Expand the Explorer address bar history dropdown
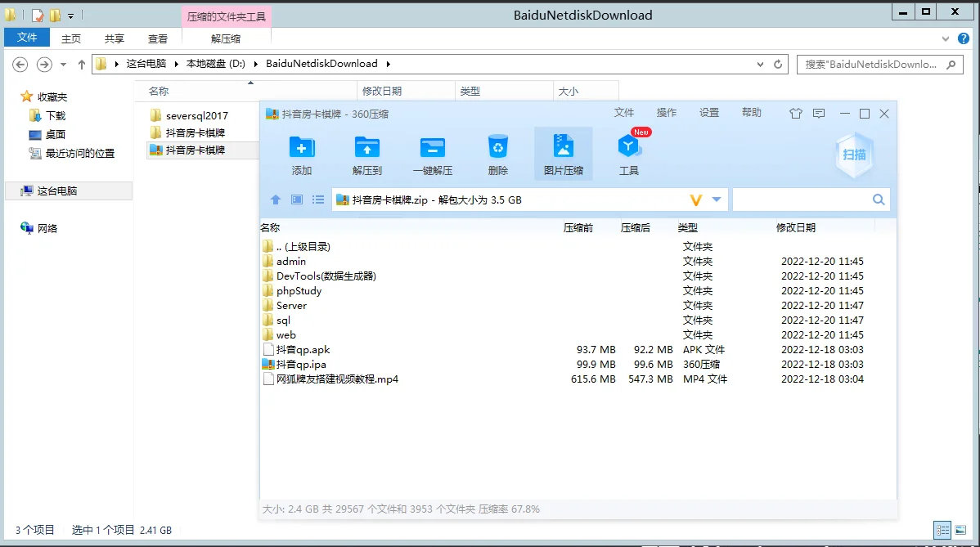980x547 pixels. coord(758,64)
